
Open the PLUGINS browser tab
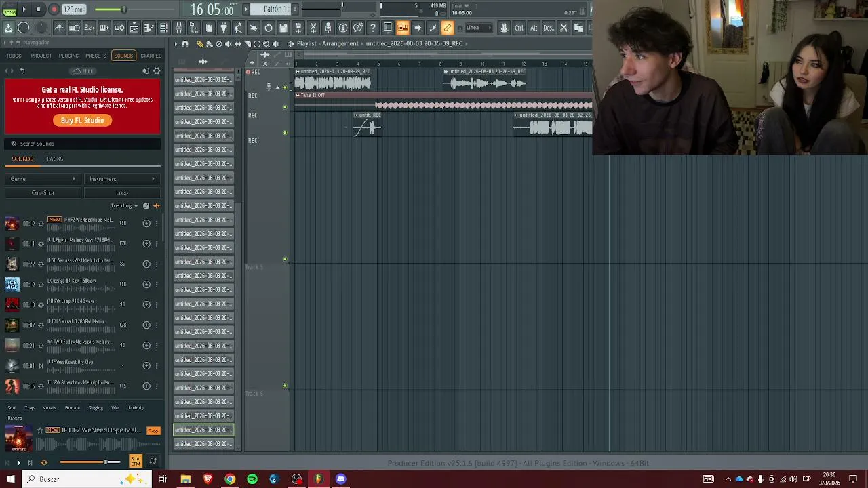[68, 56]
